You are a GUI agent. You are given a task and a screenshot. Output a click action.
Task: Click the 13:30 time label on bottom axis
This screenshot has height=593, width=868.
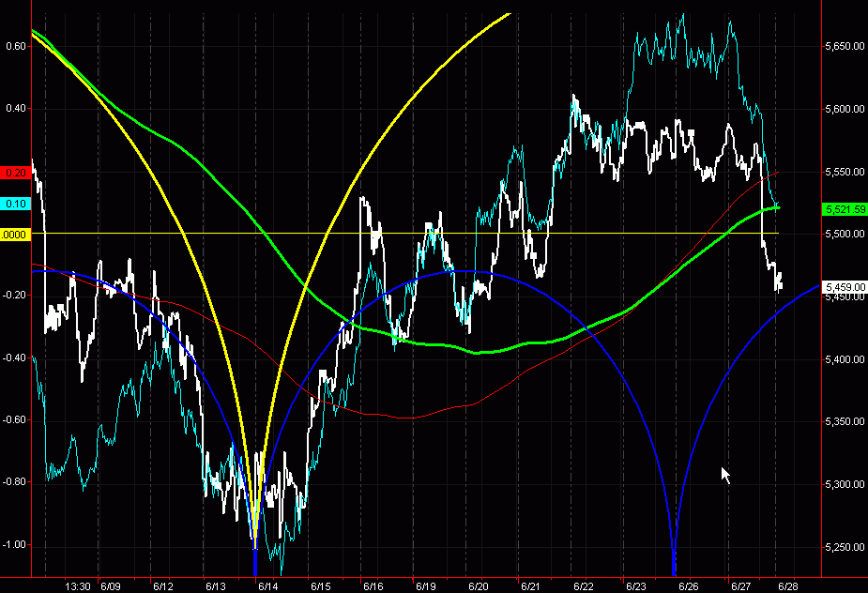[78, 586]
